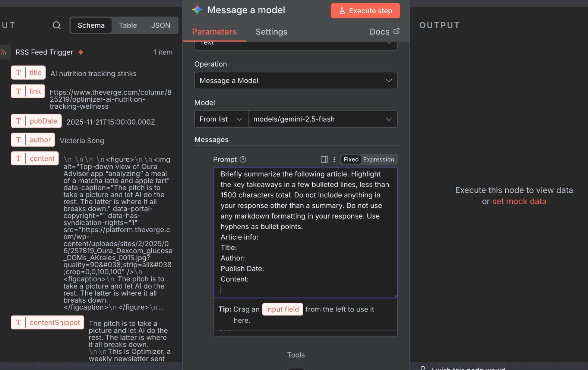588x370 pixels.
Task: Click the T type icon for contentSnippet
Action: coord(18,322)
